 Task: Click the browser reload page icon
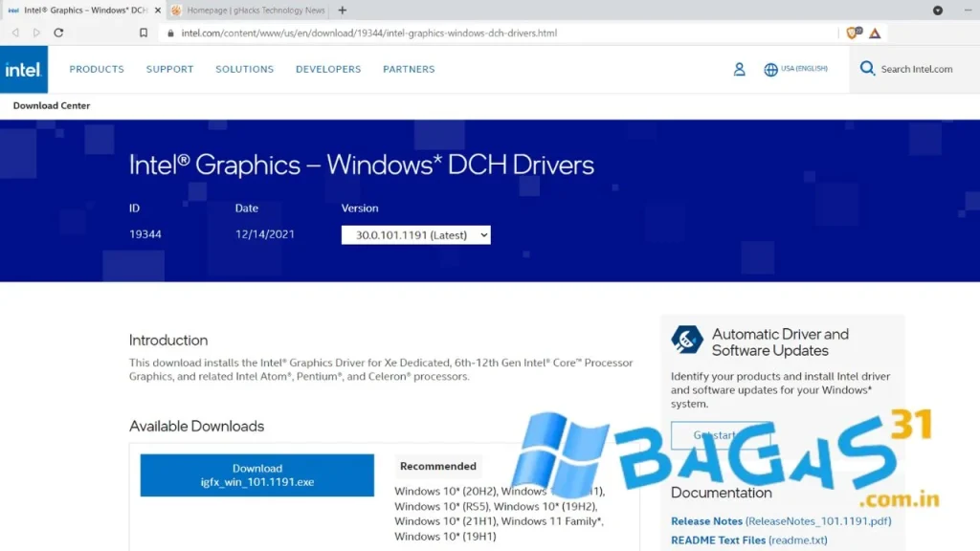(x=58, y=33)
